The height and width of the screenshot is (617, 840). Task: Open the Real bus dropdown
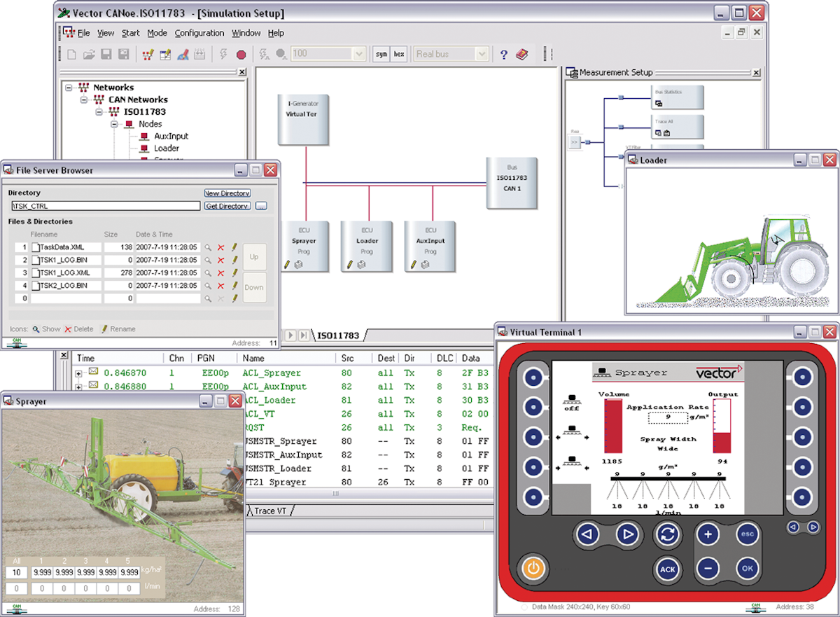pyautogui.click(x=481, y=54)
